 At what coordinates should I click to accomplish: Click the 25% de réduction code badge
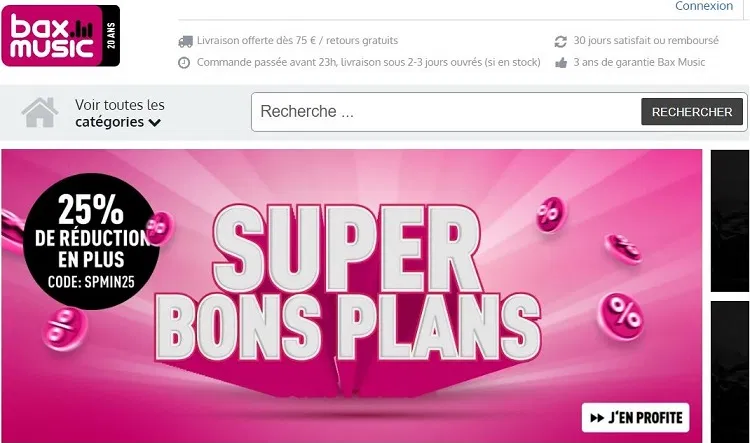[91, 241]
